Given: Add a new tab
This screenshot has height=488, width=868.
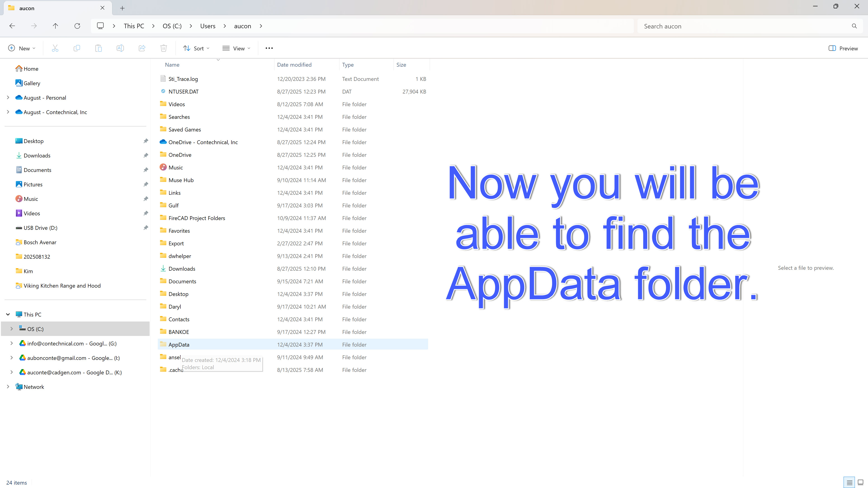Looking at the screenshot, I should coord(122,8).
